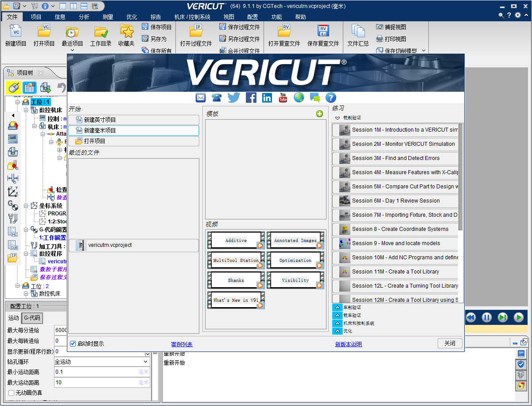Viewport: 532px width, 406px height.
Task: Click the Twitter icon on welcome screen
Action: pos(233,98)
